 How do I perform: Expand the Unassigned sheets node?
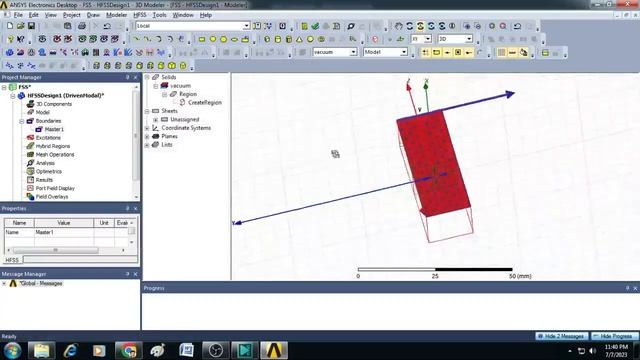point(156,120)
